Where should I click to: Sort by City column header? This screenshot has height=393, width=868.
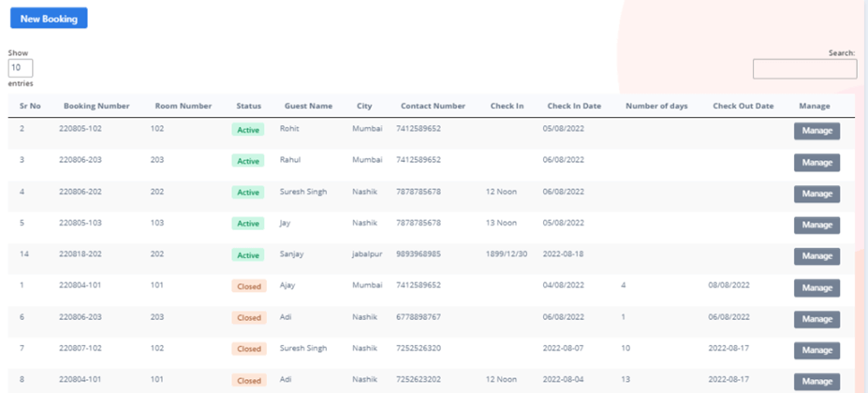coord(364,106)
